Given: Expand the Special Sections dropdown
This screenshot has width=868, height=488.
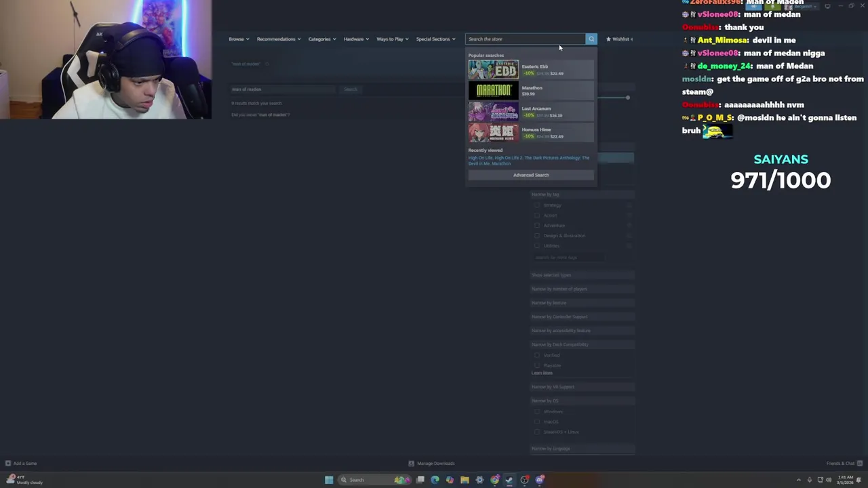Looking at the screenshot, I should click(x=436, y=39).
